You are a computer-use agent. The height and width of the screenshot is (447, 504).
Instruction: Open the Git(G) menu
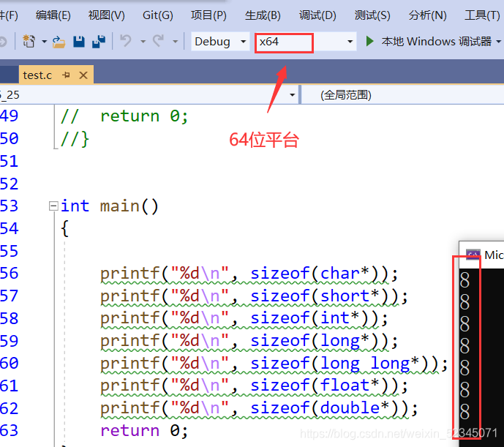coord(158,15)
